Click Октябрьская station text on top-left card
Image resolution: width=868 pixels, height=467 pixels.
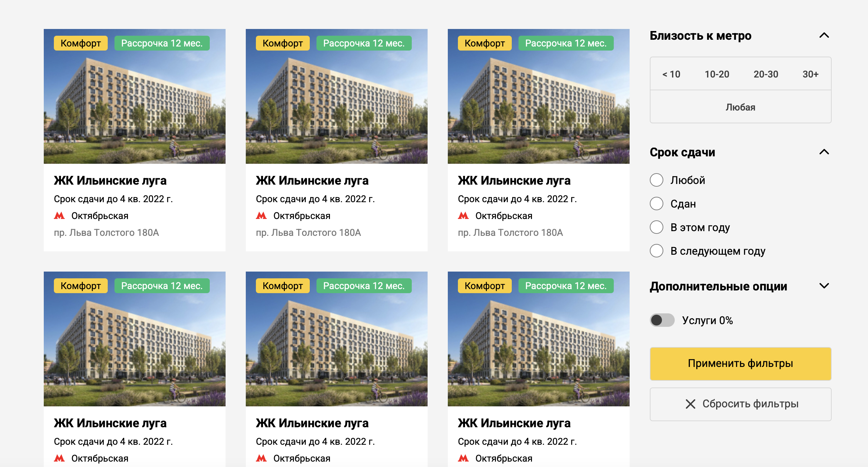click(100, 215)
